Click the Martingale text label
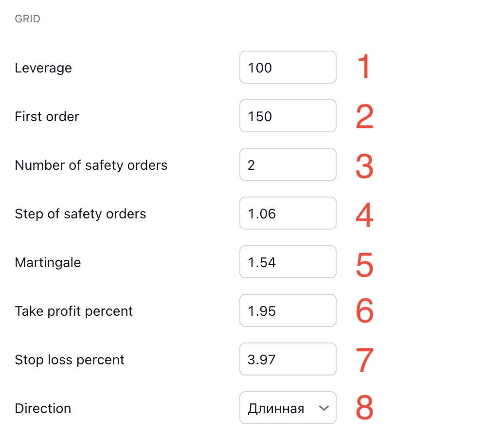Viewport: 504px width, 431px height. pos(48,263)
